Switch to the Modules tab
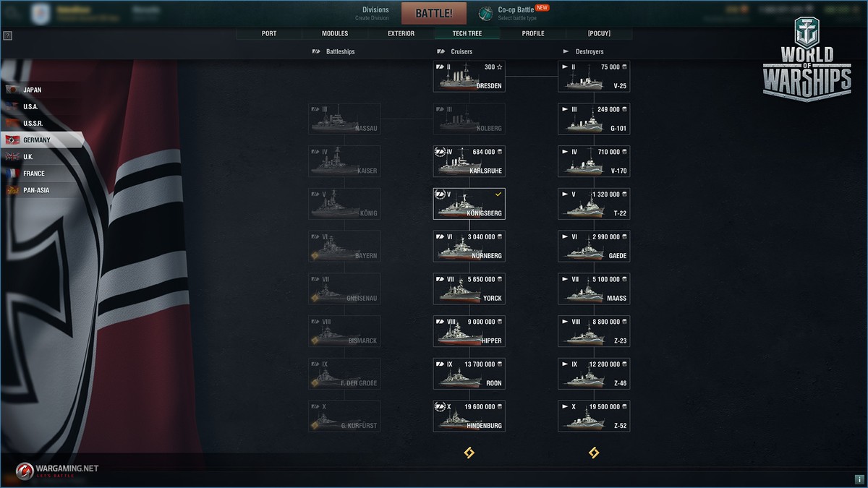The width and height of the screenshot is (868, 488). click(335, 33)
